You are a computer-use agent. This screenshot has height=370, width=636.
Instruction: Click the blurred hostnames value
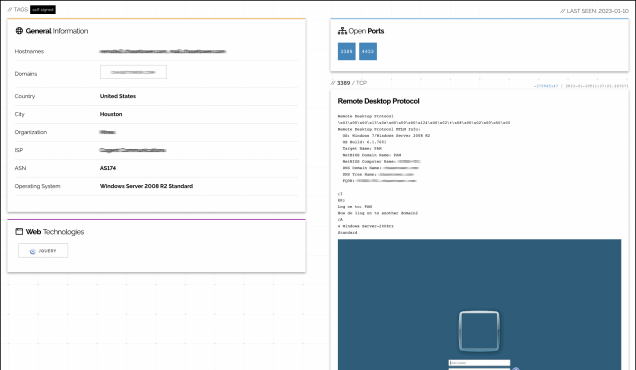click(163, 52)
